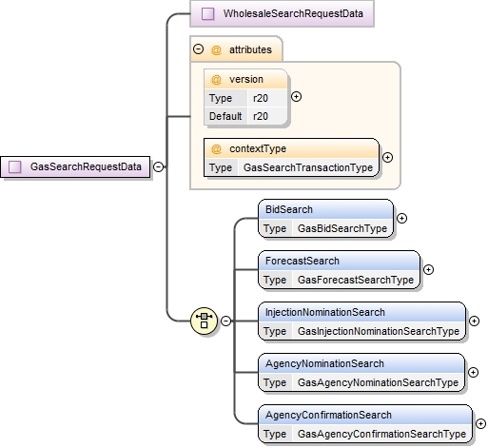Click the GasSearchTransactionType type value
The image size is (488, 448).
tap(308, 167)
